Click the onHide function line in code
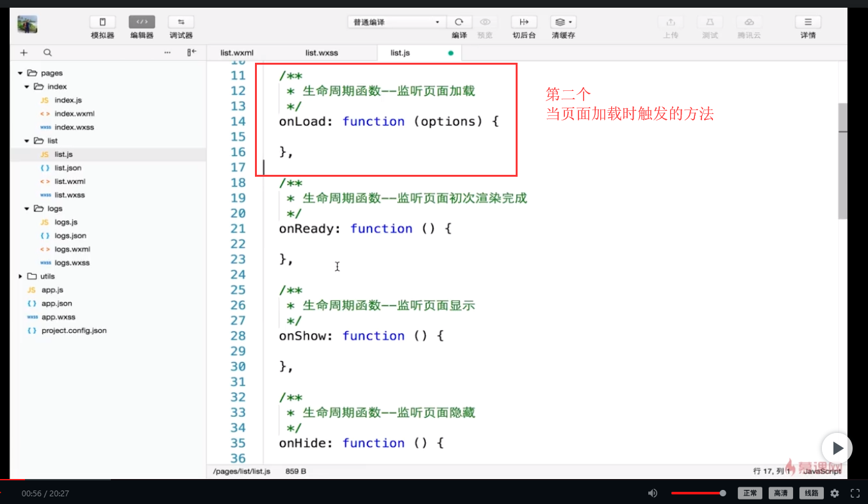Viewport: 868px width, 504px height. [361, 443]
